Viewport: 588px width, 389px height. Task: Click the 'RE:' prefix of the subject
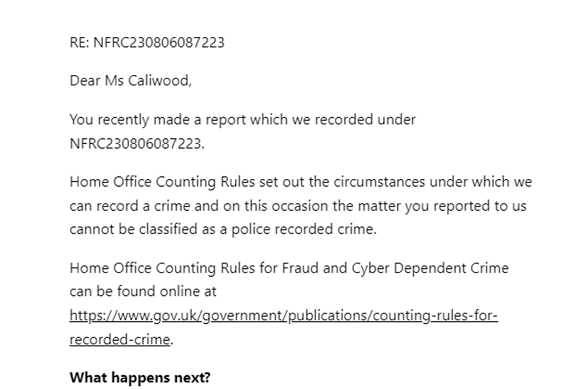[80, 42]
